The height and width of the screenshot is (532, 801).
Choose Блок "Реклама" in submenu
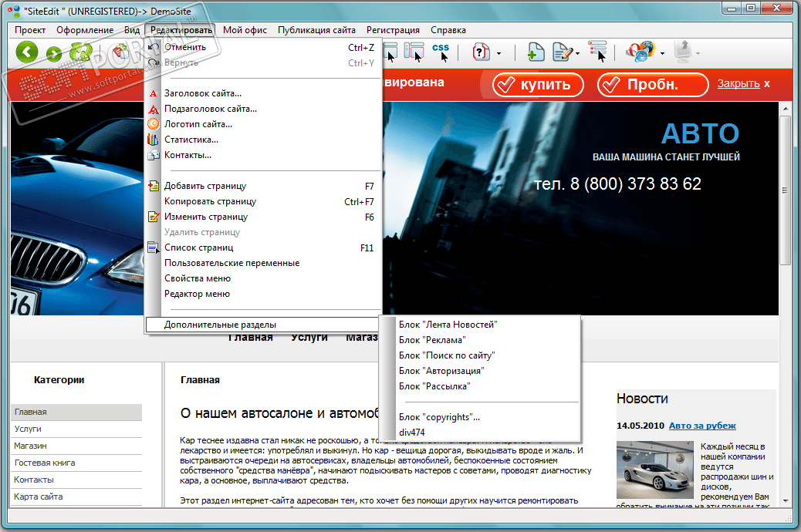click(480, 340)
